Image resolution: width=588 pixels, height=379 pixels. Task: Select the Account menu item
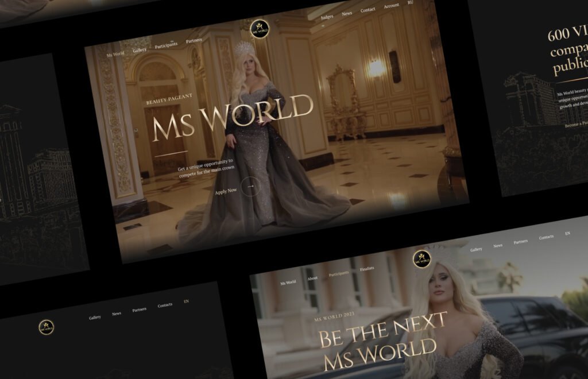[391, 6]
